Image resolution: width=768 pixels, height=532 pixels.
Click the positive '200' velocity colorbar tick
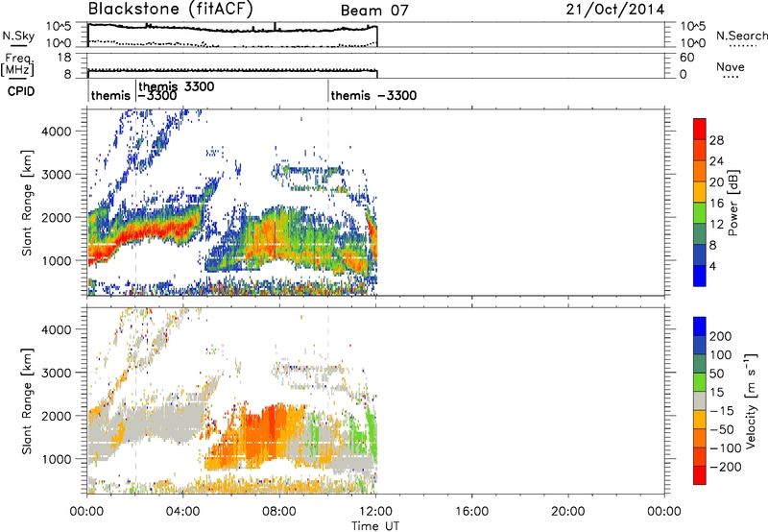721,336
